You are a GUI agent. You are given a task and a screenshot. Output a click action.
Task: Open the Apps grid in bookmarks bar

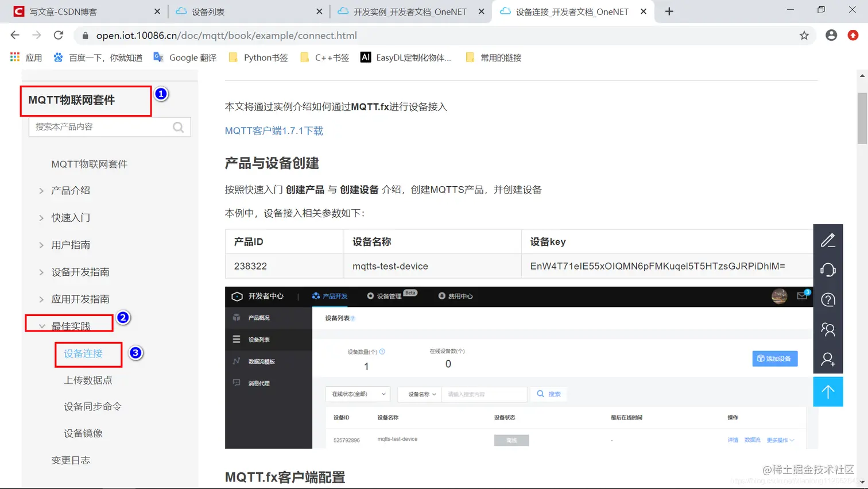tap(26, 57)
